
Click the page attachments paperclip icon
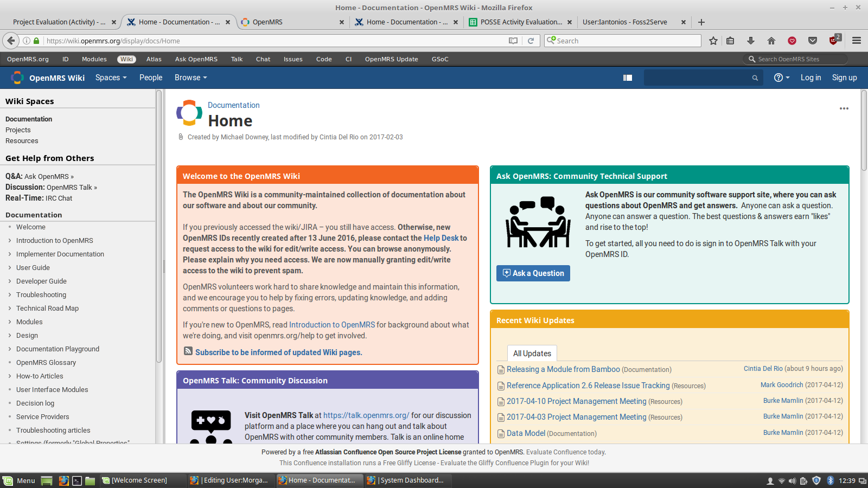pos(181,137)
